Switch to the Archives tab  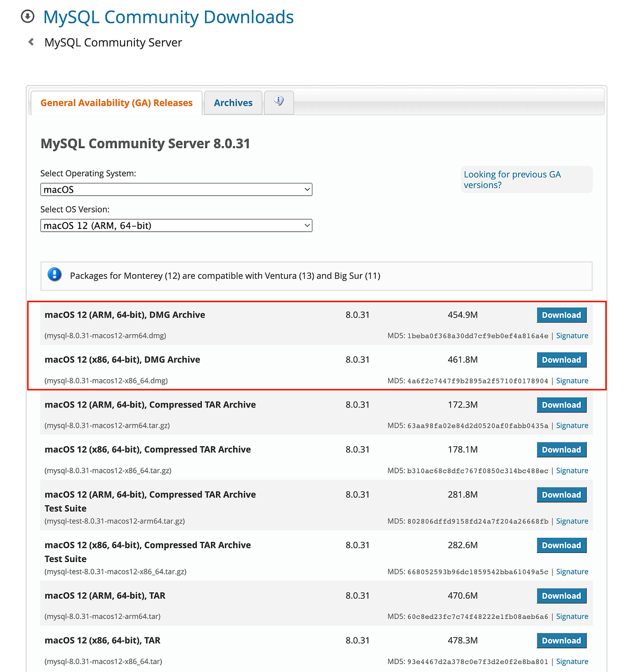point(233,103)
